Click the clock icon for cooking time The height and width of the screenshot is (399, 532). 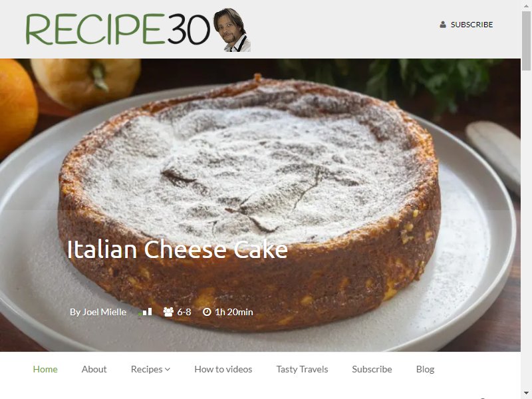pos(207,312)
